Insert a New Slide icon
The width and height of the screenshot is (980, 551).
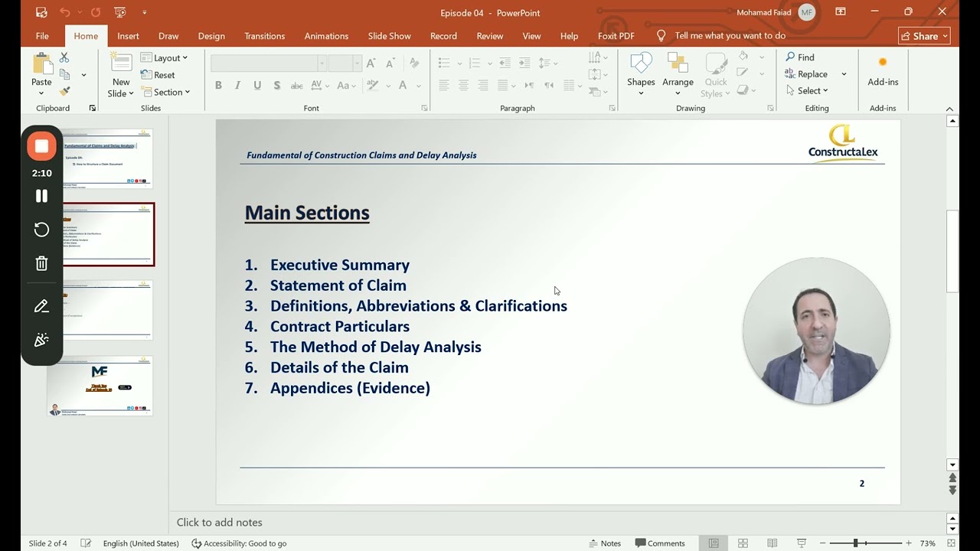pos(121,64)
